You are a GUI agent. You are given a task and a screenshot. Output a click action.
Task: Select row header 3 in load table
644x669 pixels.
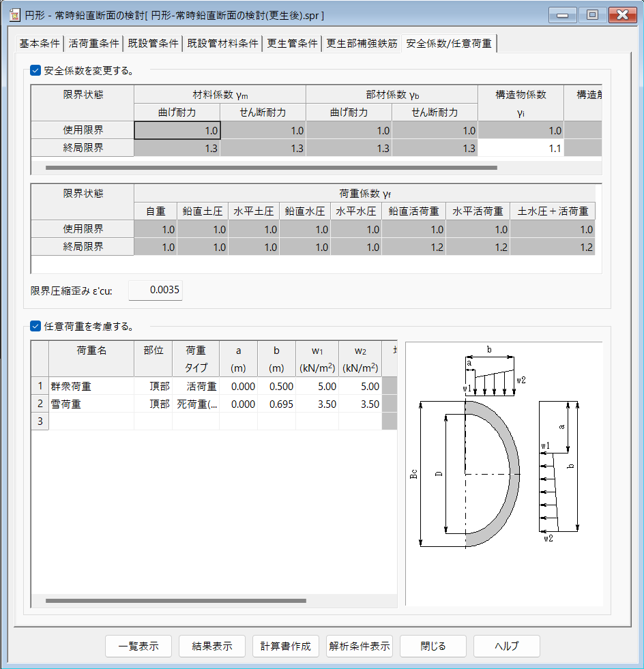tap(40, 421)
